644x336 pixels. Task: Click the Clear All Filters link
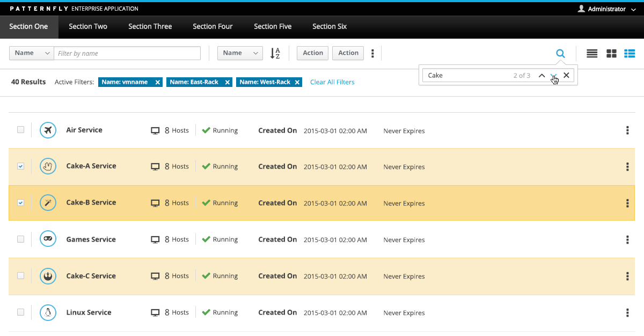pos(332,82)
